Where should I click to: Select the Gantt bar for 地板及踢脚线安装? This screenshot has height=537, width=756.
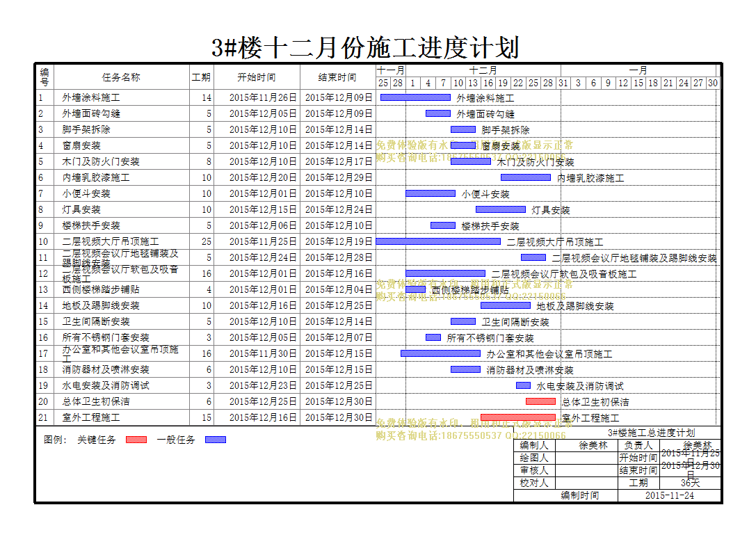click(x=506, y=305)
